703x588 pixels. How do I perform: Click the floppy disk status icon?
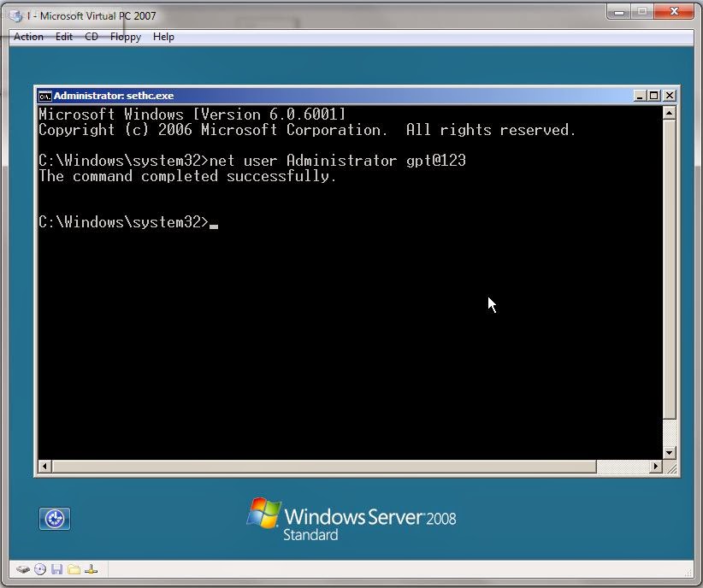pyautogui.click(x=56, y=569)
